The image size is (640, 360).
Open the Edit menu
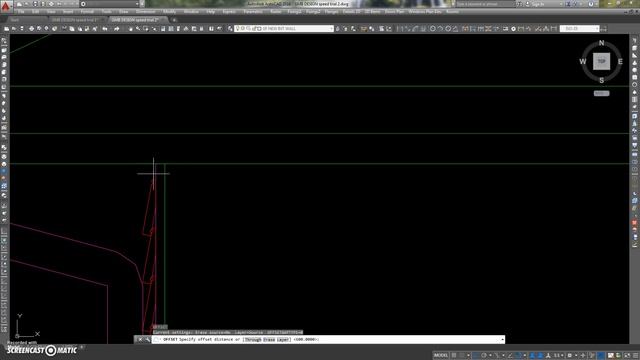36,12
